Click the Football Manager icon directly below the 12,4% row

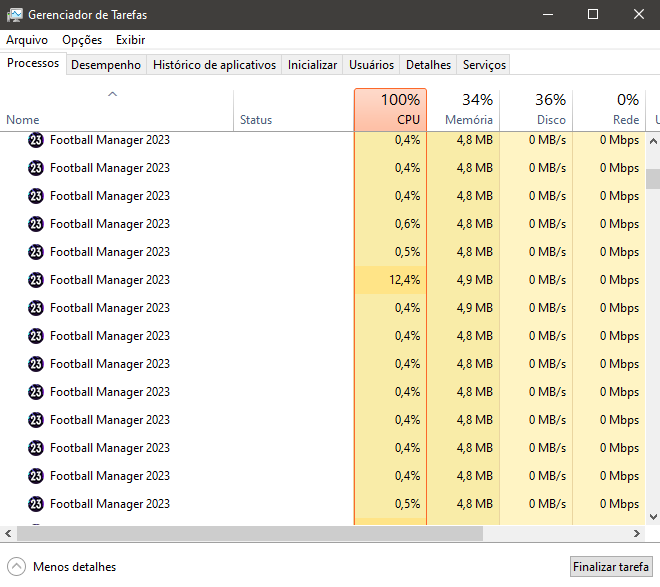point(36,308)
